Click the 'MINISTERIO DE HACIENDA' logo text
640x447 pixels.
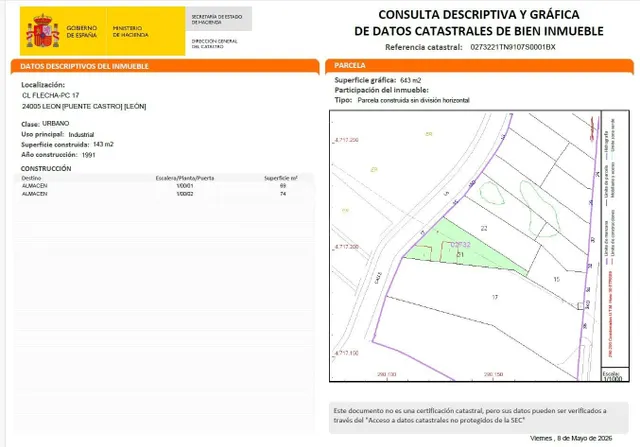click(130, 31)
